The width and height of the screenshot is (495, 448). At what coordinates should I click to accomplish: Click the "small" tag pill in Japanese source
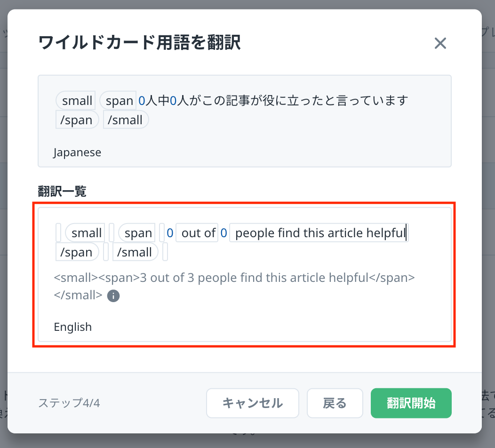click(x=77, y=101)
